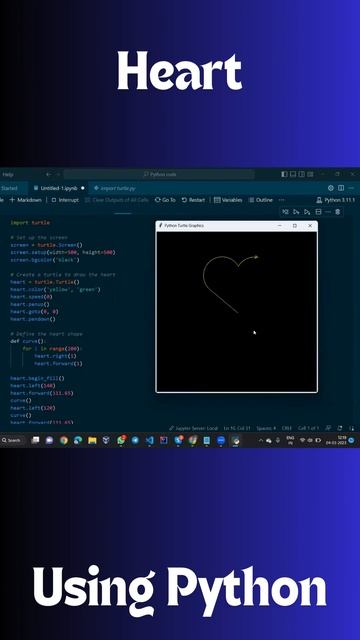
Task: Restart the notebook kernel
Action: click(193, 200)
